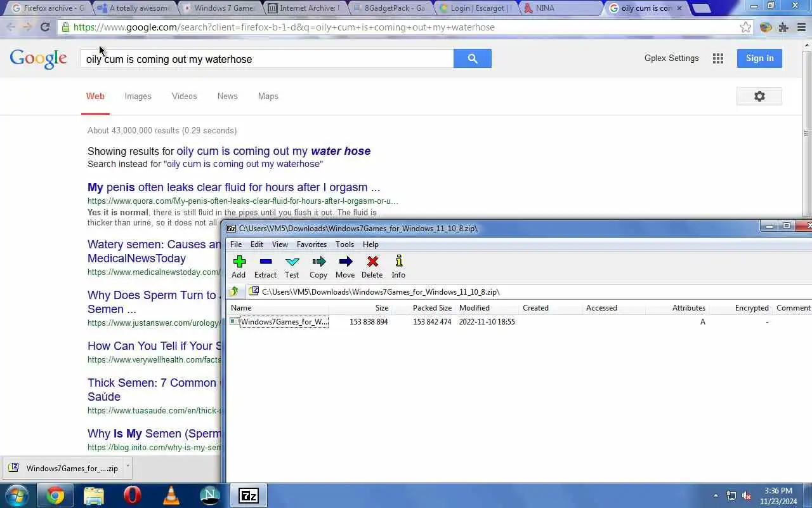Open the 'Thick Semen: 7 Common' result

click(155, 389)
